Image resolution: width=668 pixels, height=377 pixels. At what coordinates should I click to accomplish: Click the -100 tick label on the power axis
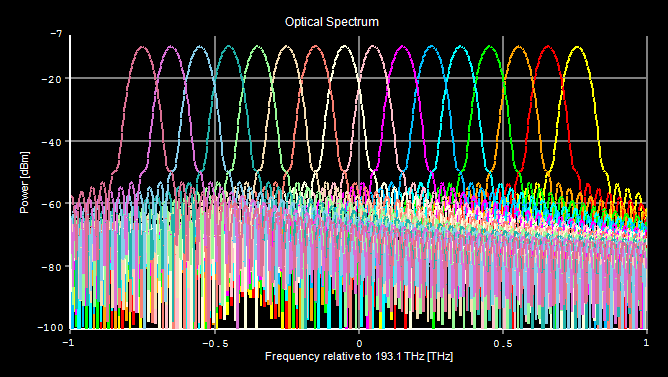(51, 328)
